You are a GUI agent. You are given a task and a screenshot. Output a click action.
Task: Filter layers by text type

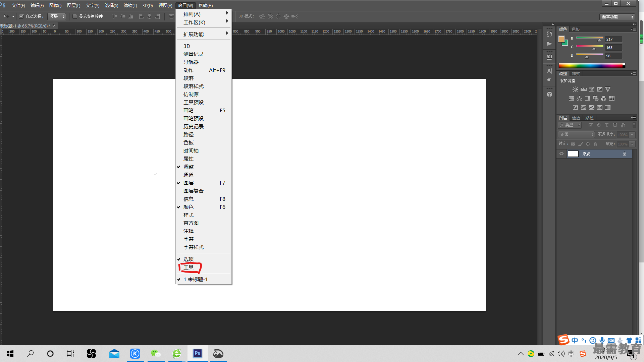tap(607, 125)
